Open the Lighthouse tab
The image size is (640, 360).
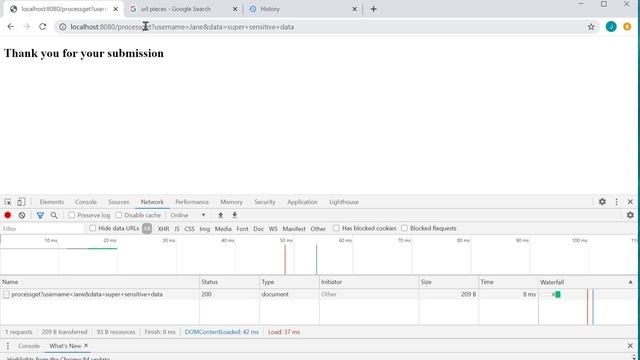[344, 202]
